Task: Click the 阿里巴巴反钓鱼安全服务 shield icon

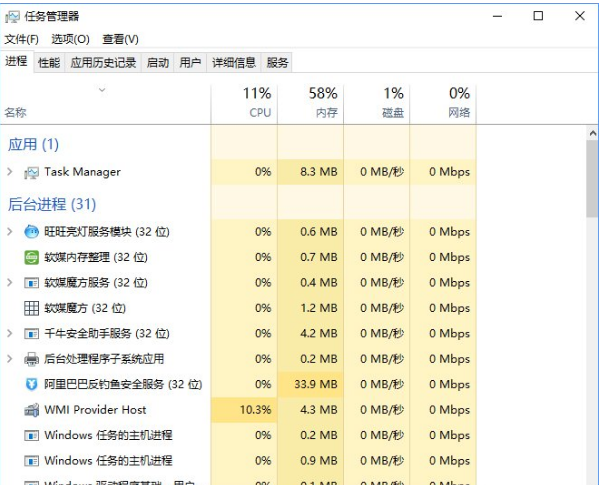Action: pos(31,384)
